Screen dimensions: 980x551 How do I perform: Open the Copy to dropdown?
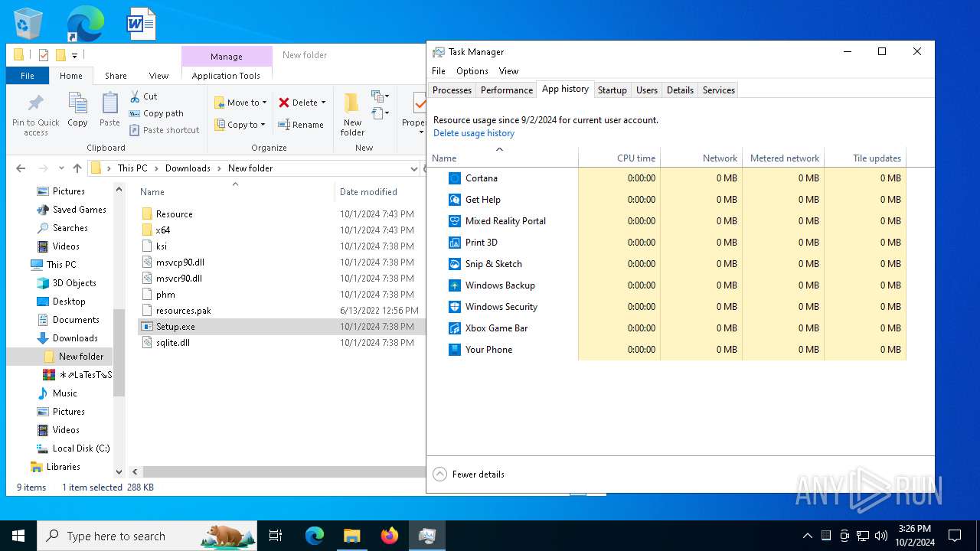[x=240, y=125]
